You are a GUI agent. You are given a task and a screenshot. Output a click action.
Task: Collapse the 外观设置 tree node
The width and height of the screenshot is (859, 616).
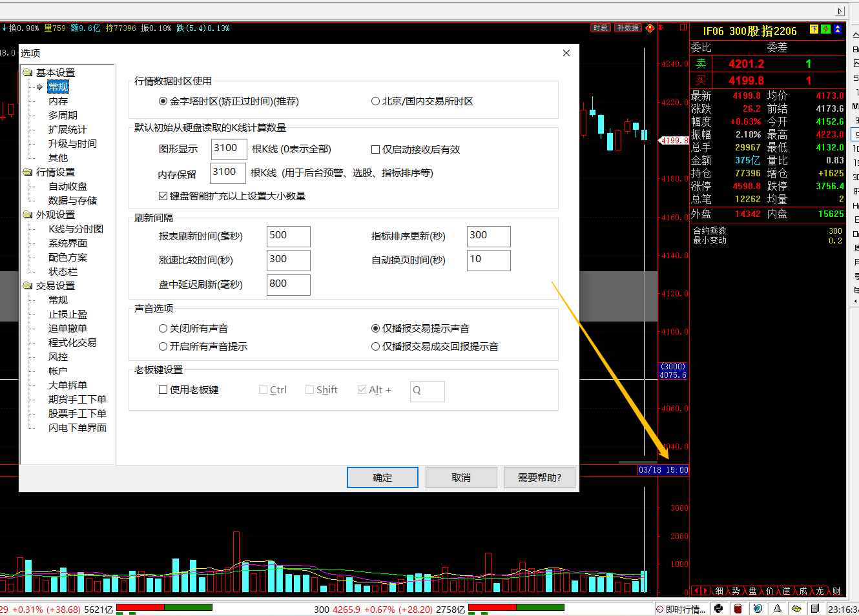(x=28, y=214)
